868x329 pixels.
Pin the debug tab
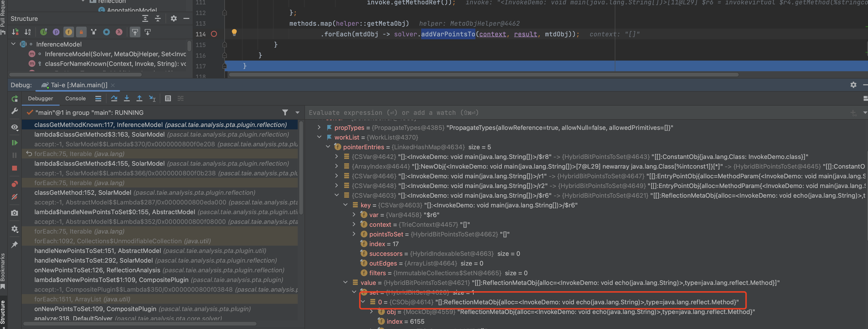[x=15, y=245]
